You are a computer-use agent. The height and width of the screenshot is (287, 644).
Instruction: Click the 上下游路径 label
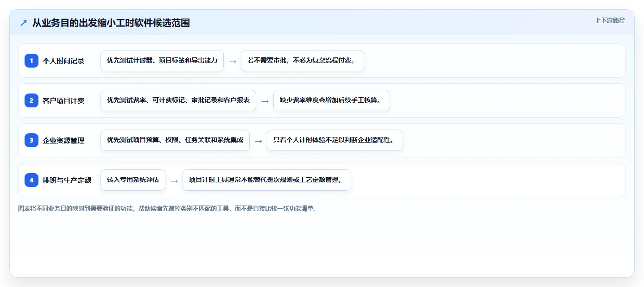610,20
